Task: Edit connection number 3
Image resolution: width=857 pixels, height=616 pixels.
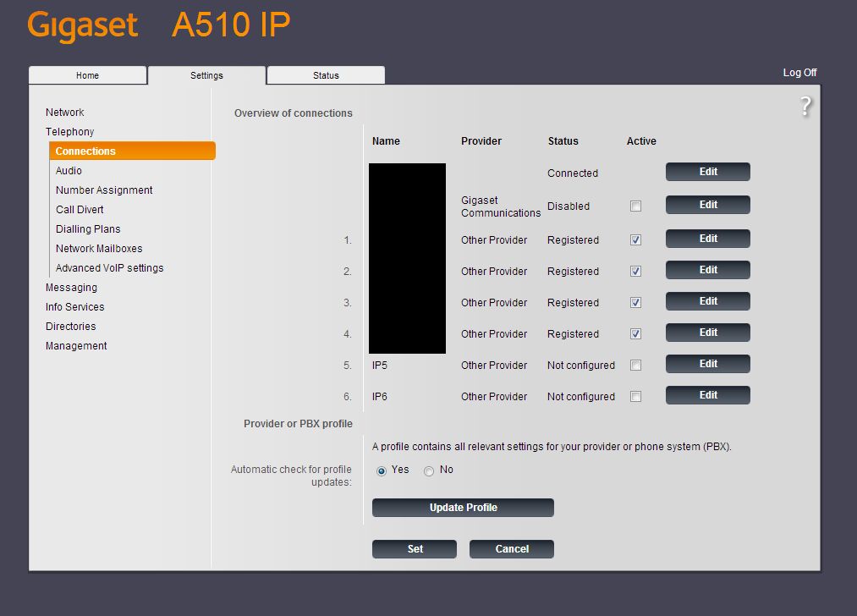Action: 708,301
